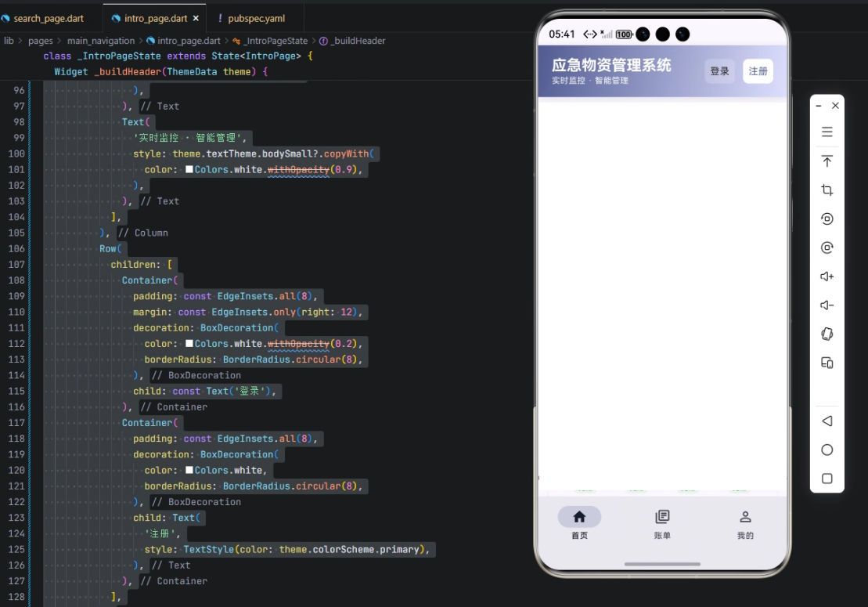Viewport: 868px width, 607px height.
Task: Click the white color swatch on line 101
Action: [189, 169]
